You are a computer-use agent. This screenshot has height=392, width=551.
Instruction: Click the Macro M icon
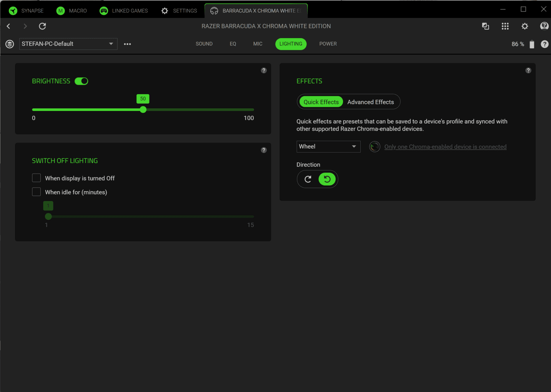pos(61,11)
